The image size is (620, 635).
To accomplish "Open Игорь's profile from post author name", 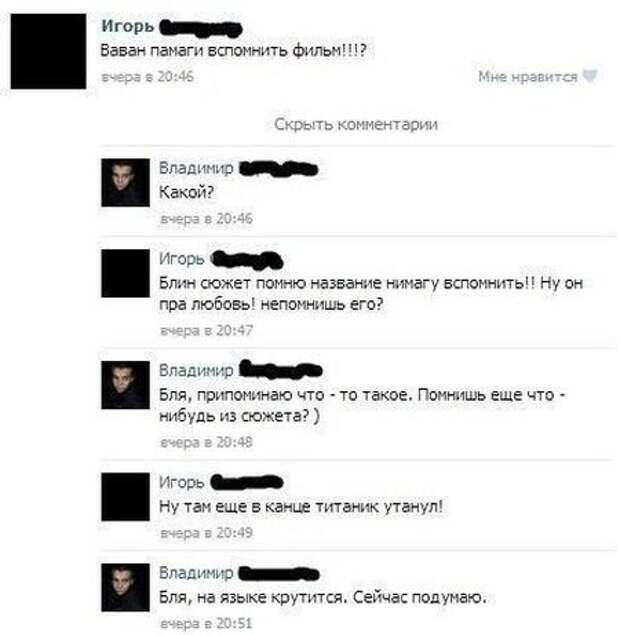I will point(128,26).
